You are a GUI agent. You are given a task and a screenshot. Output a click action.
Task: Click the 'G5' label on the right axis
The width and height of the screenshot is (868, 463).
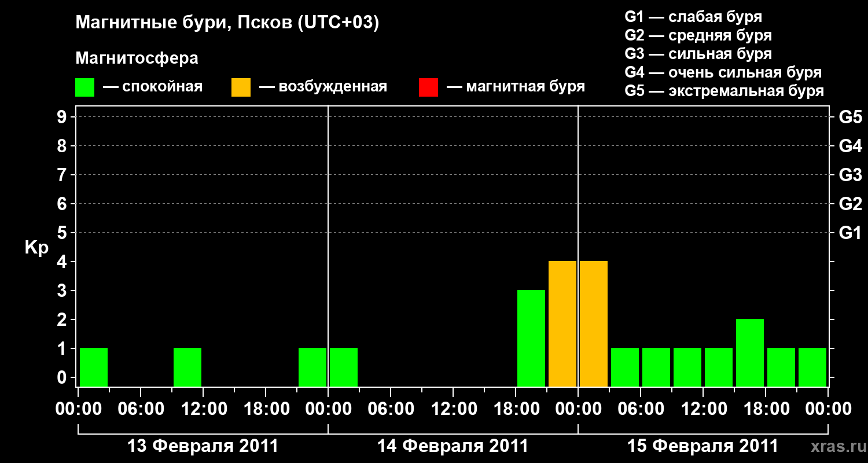[850, 117]
